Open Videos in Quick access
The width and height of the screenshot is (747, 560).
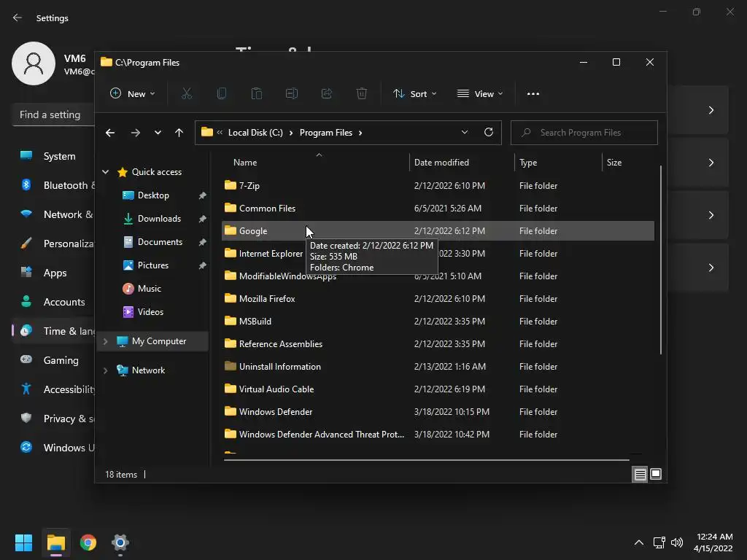(150, 312)
